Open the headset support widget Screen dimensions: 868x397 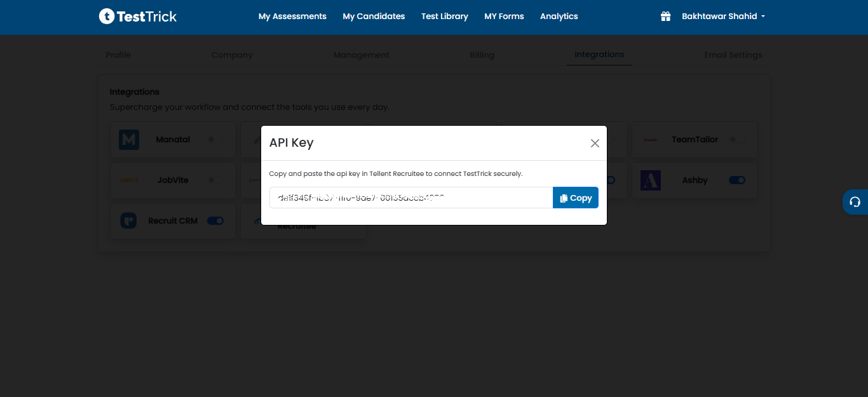point(855,202)
